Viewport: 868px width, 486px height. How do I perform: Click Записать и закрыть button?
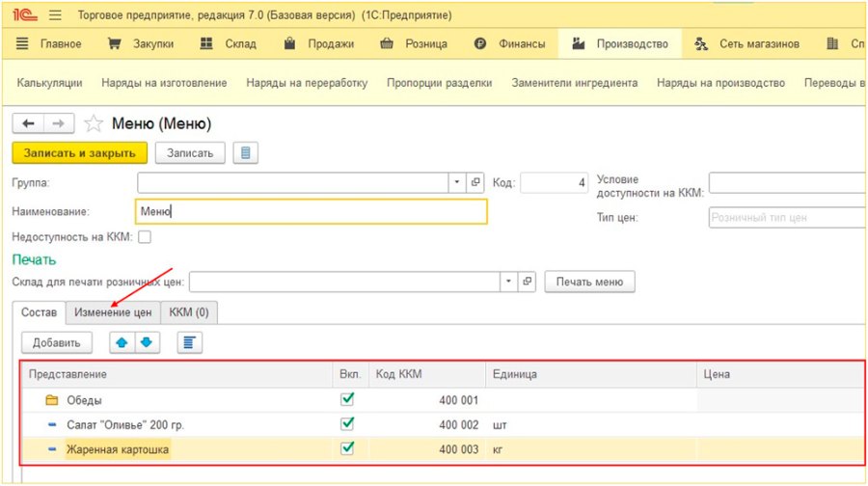coord(80,152)
